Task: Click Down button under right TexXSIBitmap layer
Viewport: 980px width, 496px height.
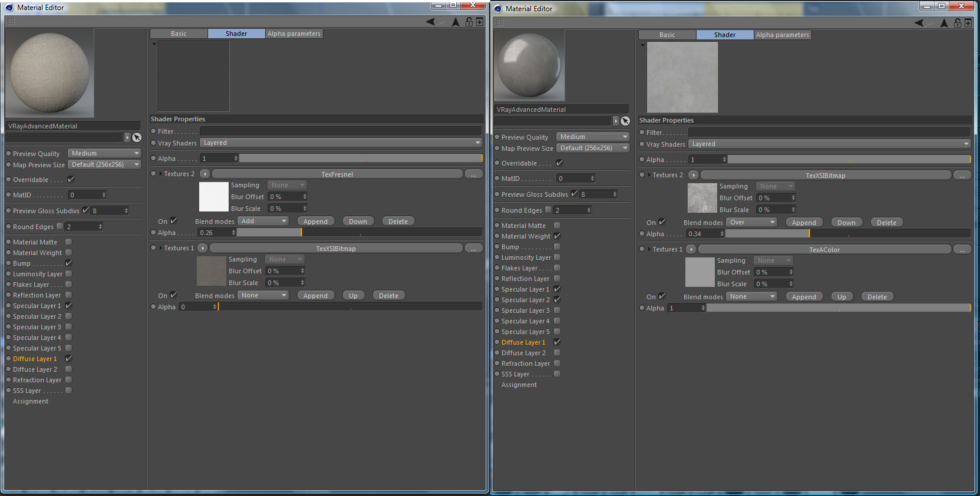Action: pyautogui.click(x=846, y=223)
